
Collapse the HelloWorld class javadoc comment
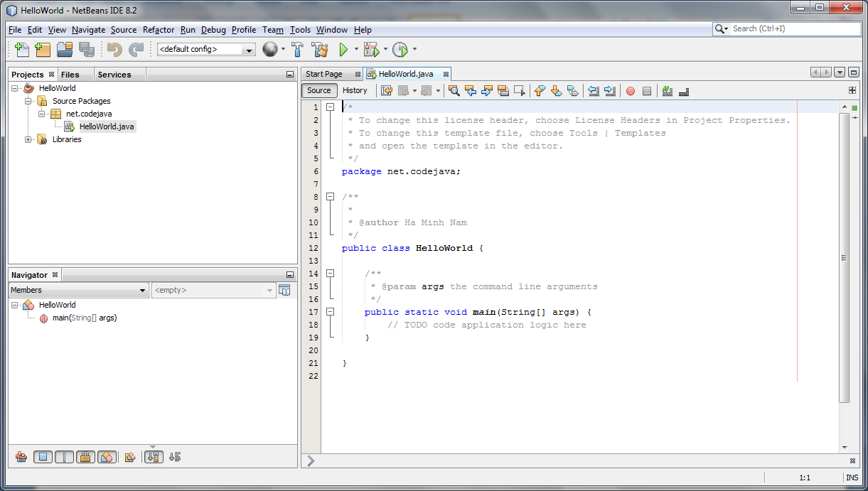coord(329,196)
